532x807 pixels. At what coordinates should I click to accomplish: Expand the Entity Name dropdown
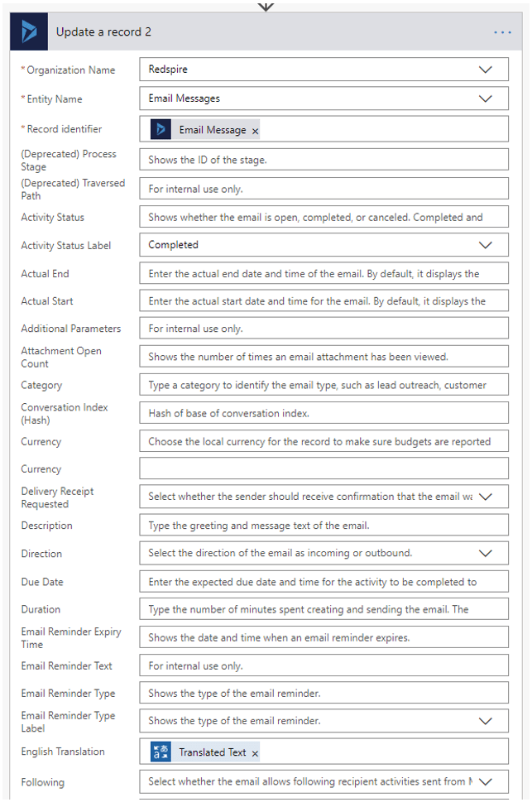[x=485, y=98]
